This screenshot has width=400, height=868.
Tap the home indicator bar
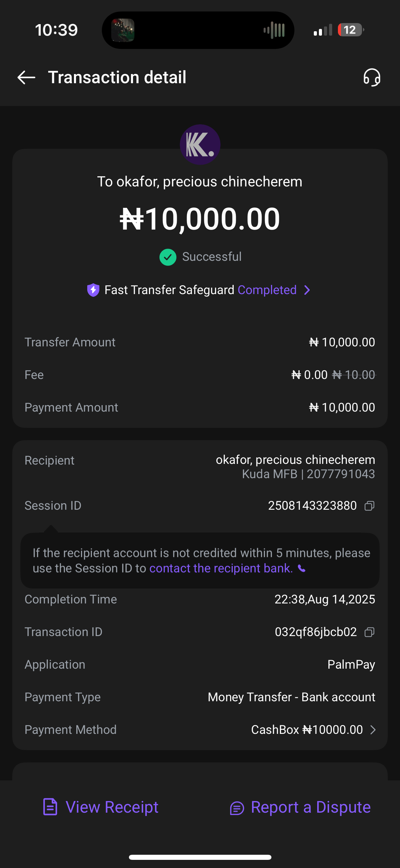click(x=200, y=857)
